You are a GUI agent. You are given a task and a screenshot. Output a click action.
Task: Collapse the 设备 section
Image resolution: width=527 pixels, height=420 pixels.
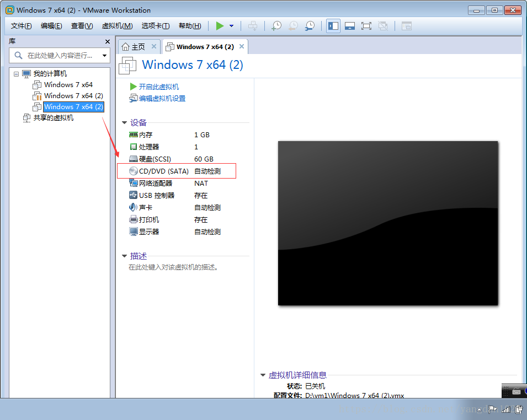point(124,122)
